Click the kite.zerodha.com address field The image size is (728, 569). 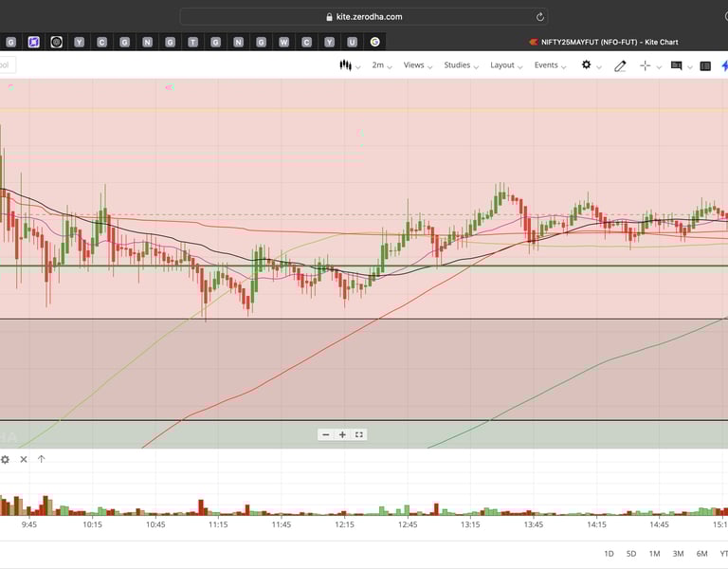click(x=364, y=17)
